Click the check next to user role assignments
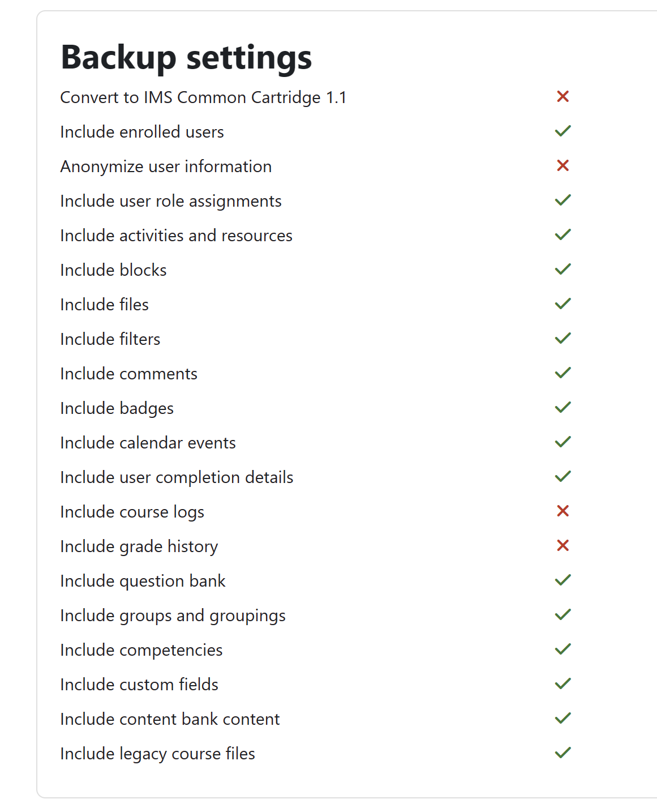This screenshot has width=657, height=812. [563, 200]
